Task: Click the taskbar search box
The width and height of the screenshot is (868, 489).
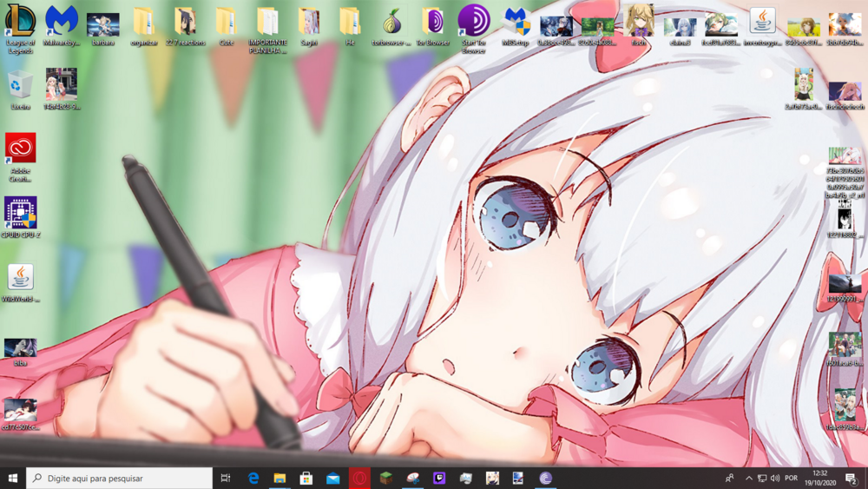Action: pyautogui.click(x=119, y=478)
